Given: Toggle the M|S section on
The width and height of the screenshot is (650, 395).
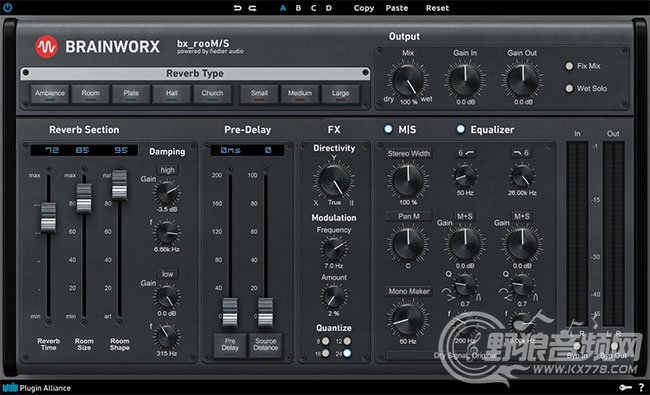Looking at the screenshot, I should (x=388, y=129).
